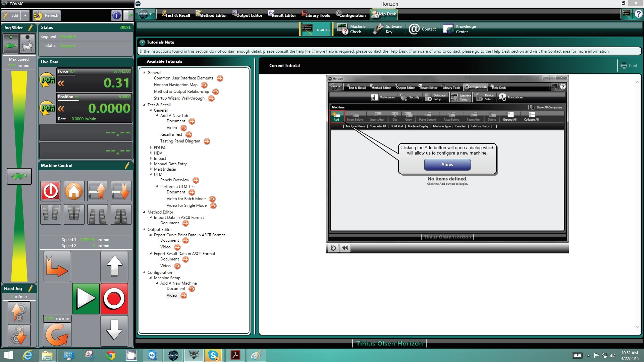This screenshot has width=644, height=362.
Task: Open Internet Explorer from taskbar
Action: (x=27, y=355)
